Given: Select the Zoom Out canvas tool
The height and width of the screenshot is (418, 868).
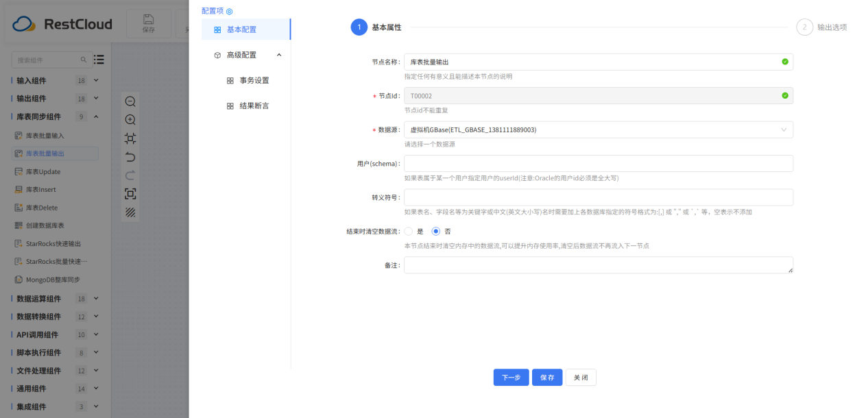Looking at the screenshot, I should pos(130,101).
